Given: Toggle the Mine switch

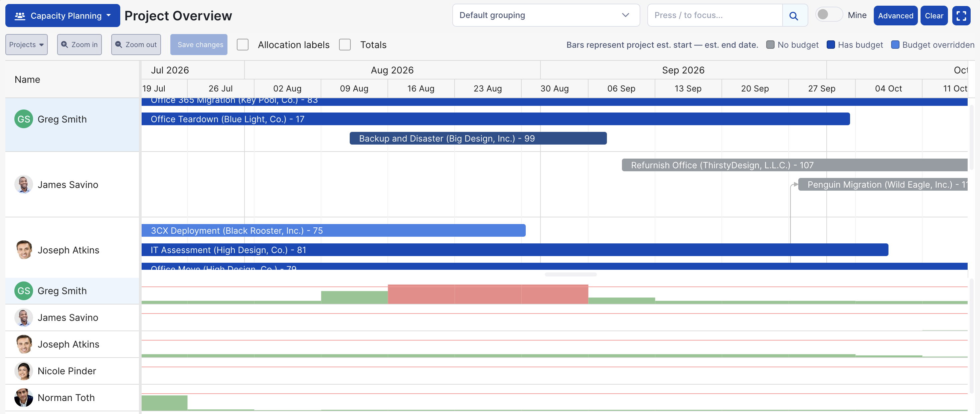Looking at the screenshot, I should 829,15.
